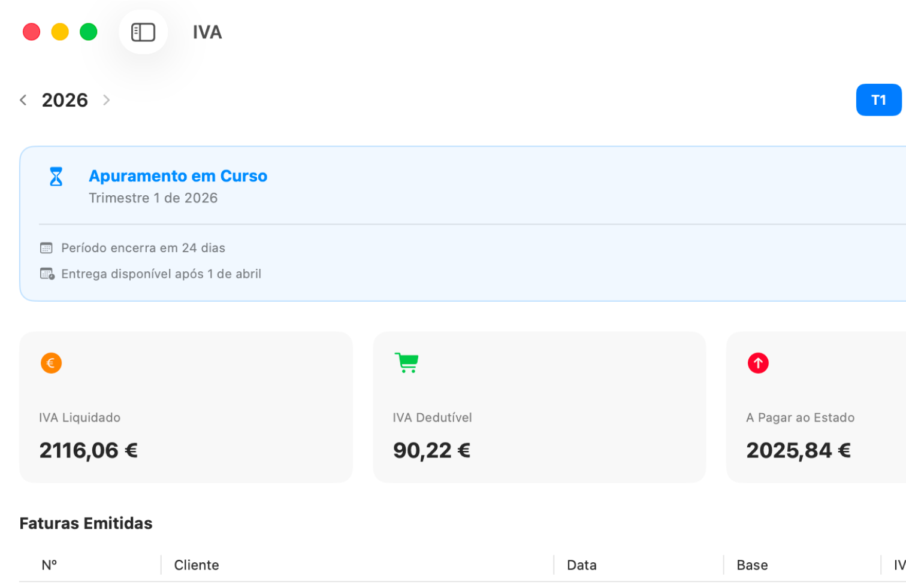This screenshot has height=588, width=906.
Task: Sort the table by the Cliente column
Action: (x=197, y=565)
